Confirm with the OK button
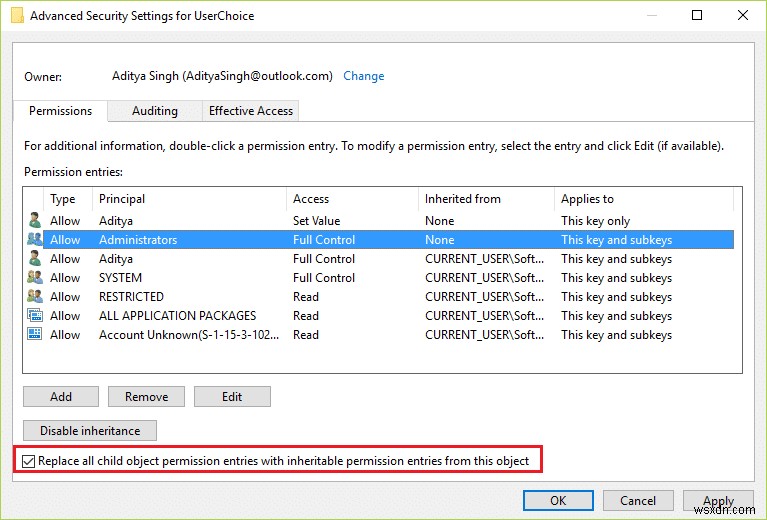The width and height of the screenshot is (767, 520). click(558, 500)
